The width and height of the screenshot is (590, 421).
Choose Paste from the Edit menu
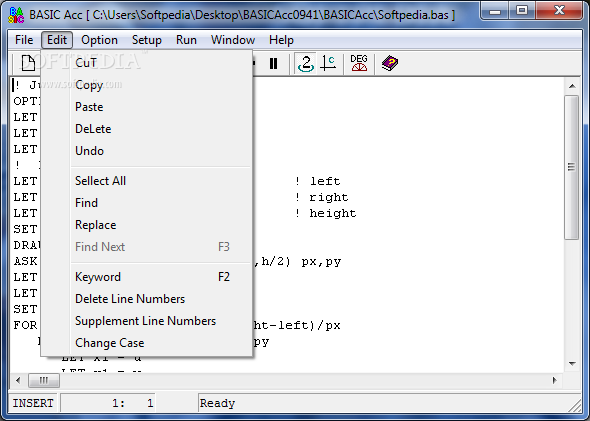tap(147, 107)
